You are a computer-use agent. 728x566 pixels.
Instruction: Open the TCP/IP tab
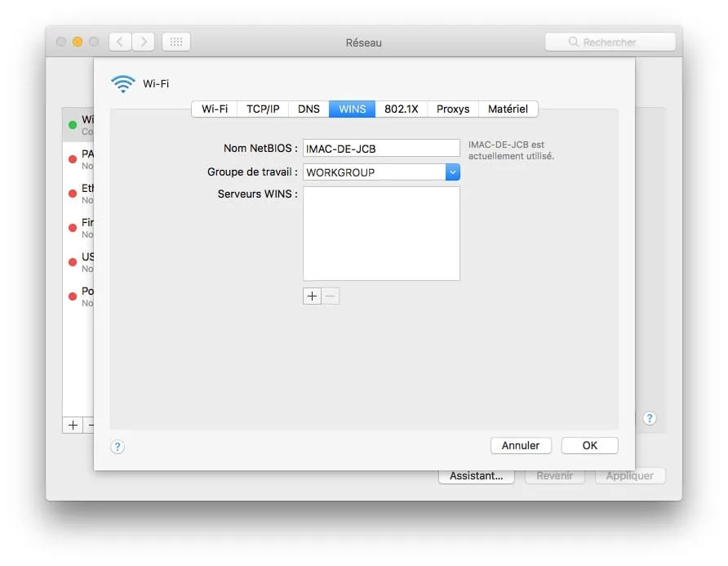point(263,109)
